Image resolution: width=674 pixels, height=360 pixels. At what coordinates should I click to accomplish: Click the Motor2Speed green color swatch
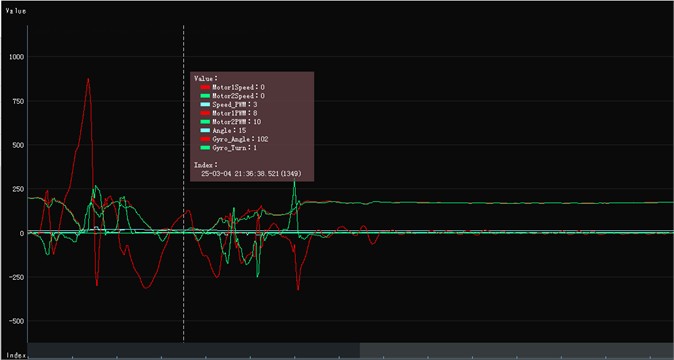pos(205,96)
